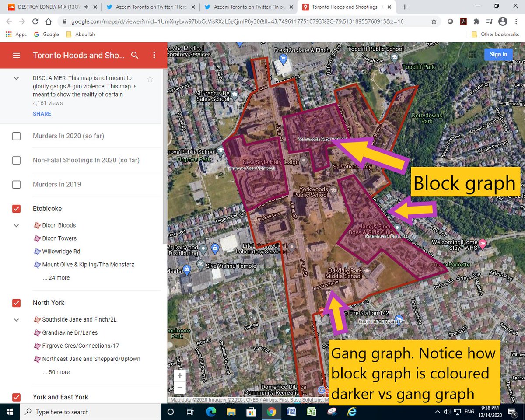Click the SHARE link
Screen dimensions: 525x420
(x=42, y=113)
